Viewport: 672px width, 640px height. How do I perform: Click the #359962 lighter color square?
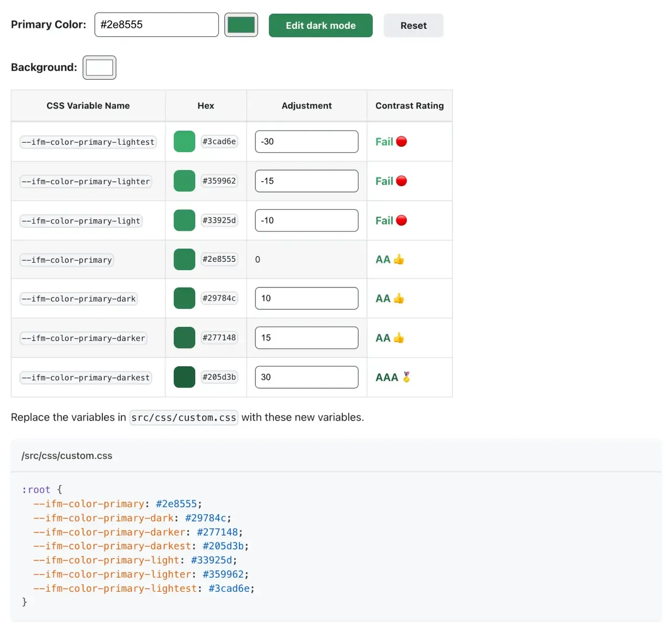184,181
